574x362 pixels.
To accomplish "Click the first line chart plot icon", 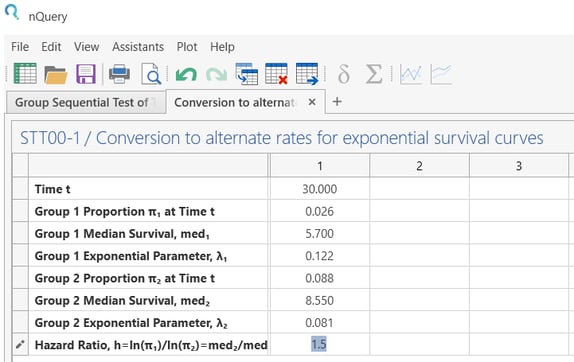I will 411,74.
